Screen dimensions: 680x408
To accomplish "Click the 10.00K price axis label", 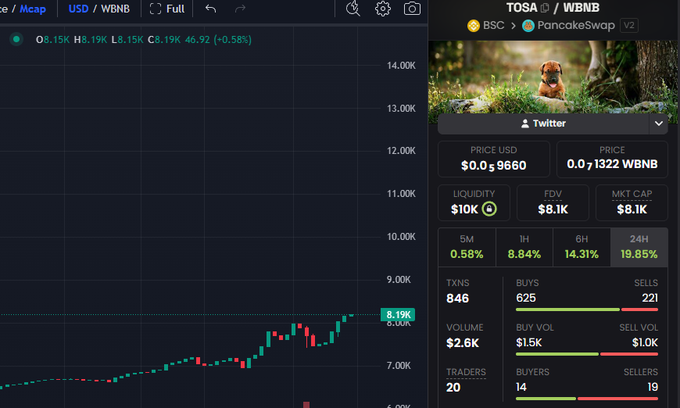I will [x=401, y=237].
